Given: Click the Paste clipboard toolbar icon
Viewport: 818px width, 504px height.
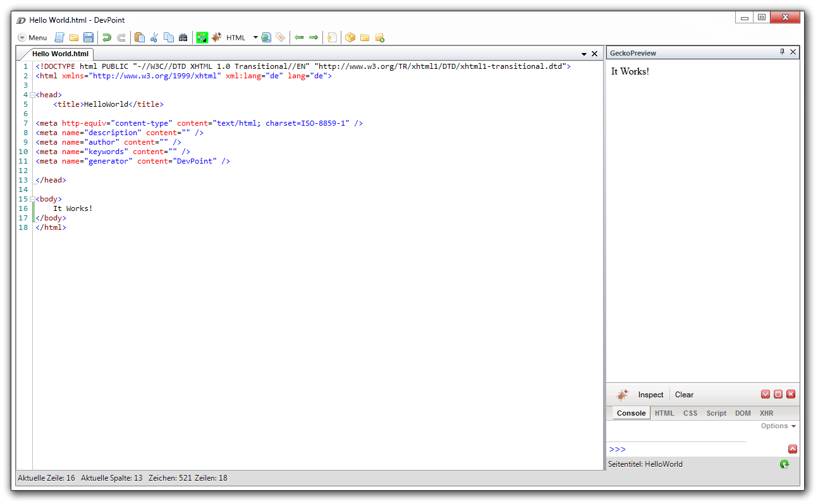Looking at the screenshot, I should [140, 38].
